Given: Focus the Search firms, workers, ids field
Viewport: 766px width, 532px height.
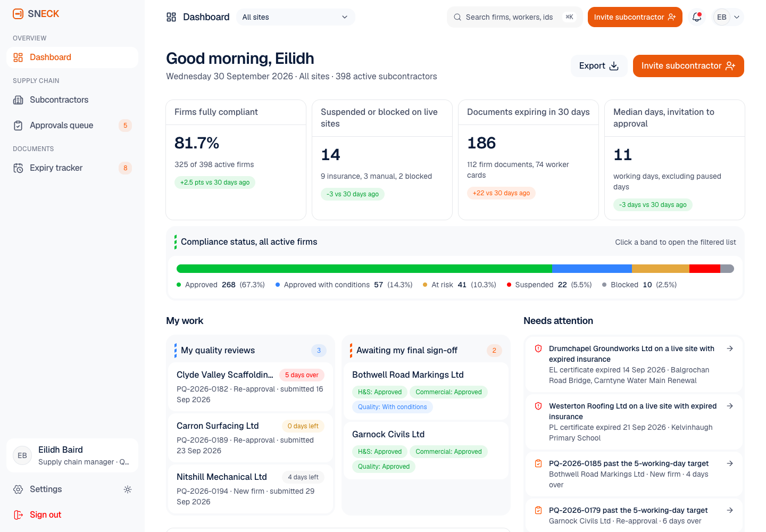Looking at the screenshot, I should point(515,17).
